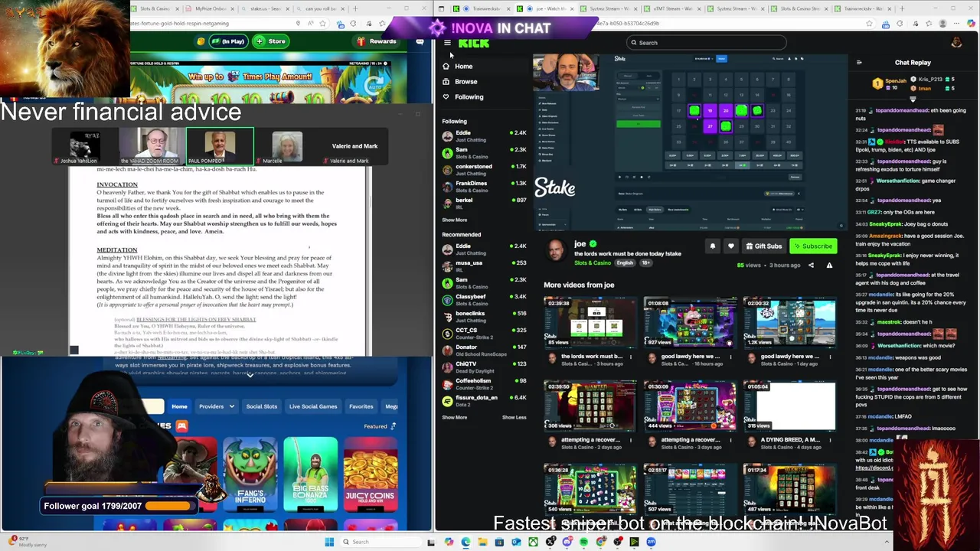Select the Live Social Games tab
980x551 pixels.
coord(313,406)
